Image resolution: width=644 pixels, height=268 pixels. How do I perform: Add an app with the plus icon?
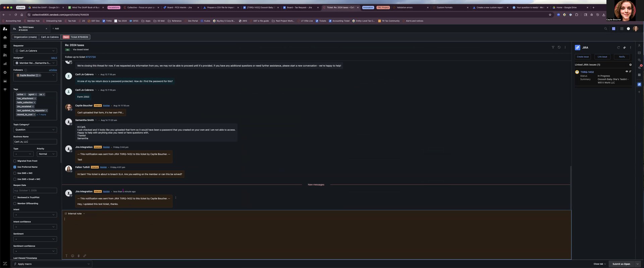pyautogui.click(x=639, y=92)
